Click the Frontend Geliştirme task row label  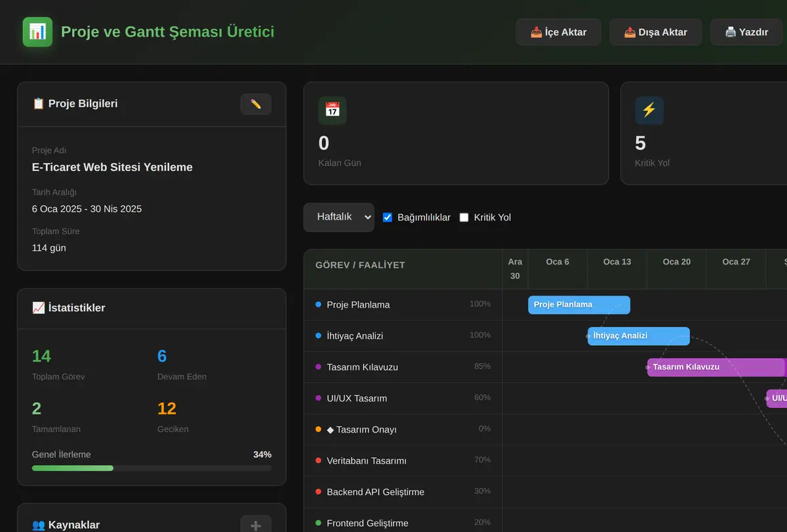click(367, 523)
